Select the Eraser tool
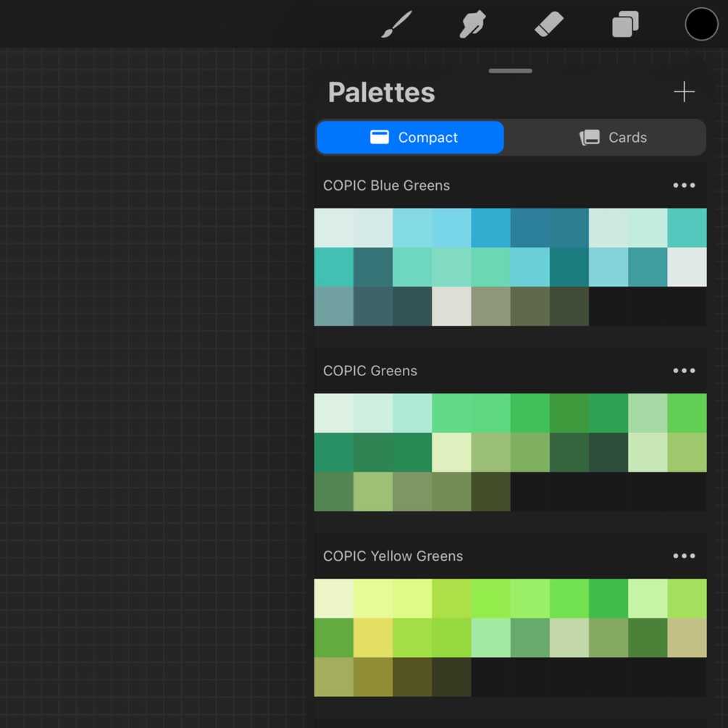728x728 pixels. click(549, 24)
